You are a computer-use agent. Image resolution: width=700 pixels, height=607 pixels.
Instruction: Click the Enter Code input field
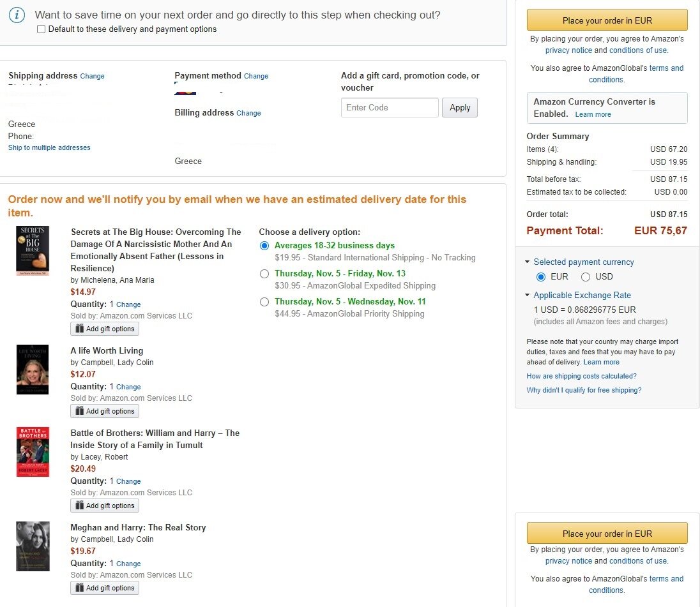[x=390, y=108]
